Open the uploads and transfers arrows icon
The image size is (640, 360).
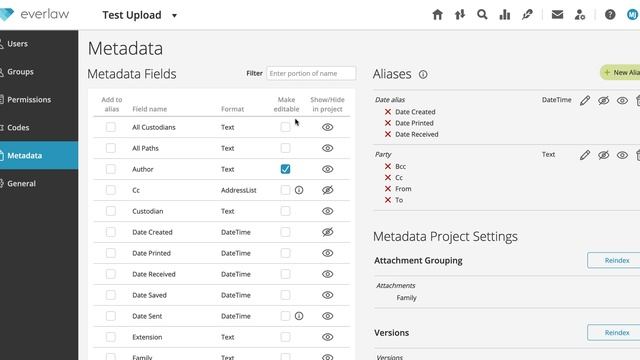coord(460,15)
